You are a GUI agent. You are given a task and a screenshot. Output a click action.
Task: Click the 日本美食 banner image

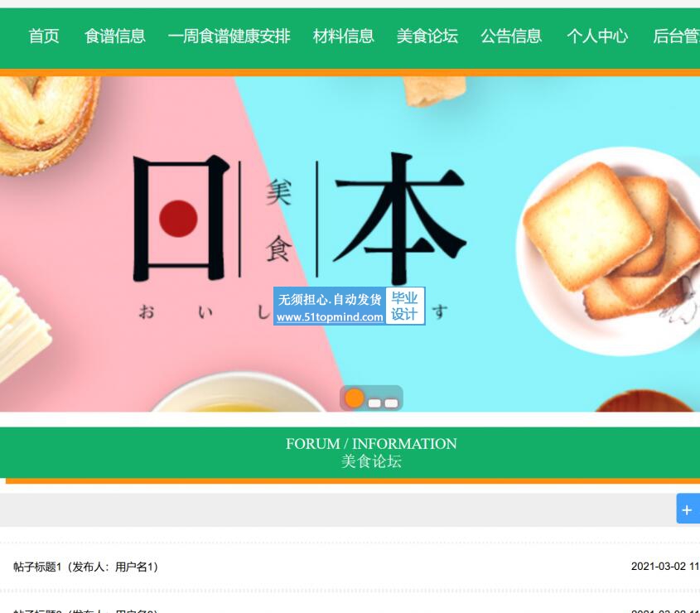350,244
